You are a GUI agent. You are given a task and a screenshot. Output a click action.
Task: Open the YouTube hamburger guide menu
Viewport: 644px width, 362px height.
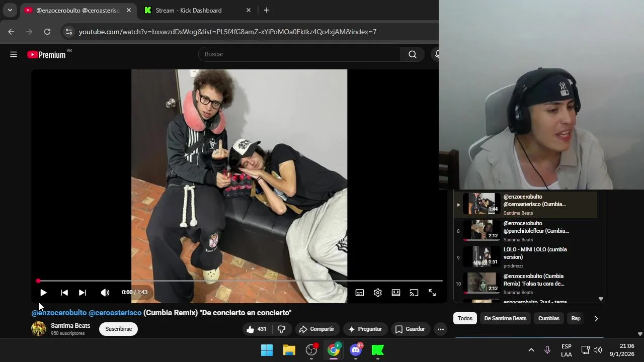pos(14,54)
